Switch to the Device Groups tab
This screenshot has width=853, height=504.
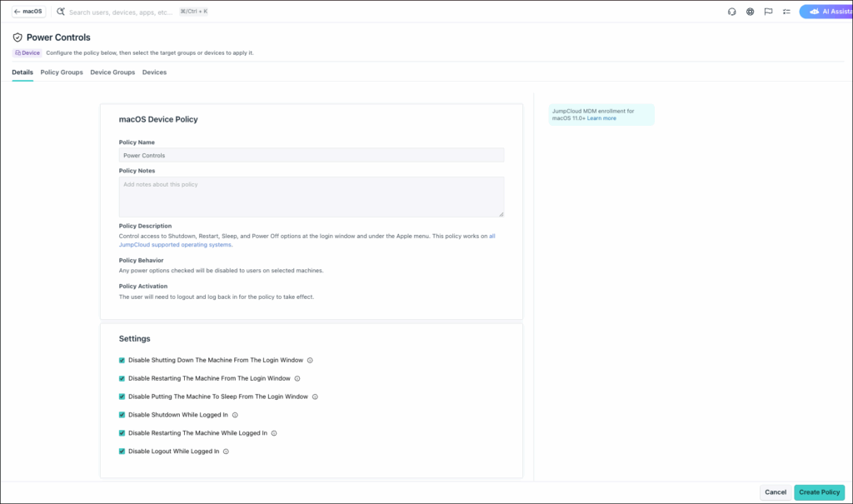[112, 72]
